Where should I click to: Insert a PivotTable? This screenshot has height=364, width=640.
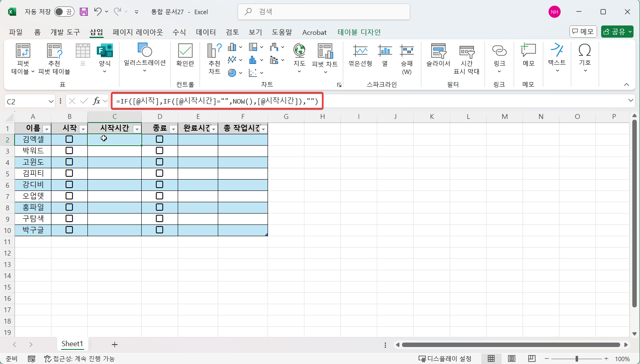coord(23,59)
